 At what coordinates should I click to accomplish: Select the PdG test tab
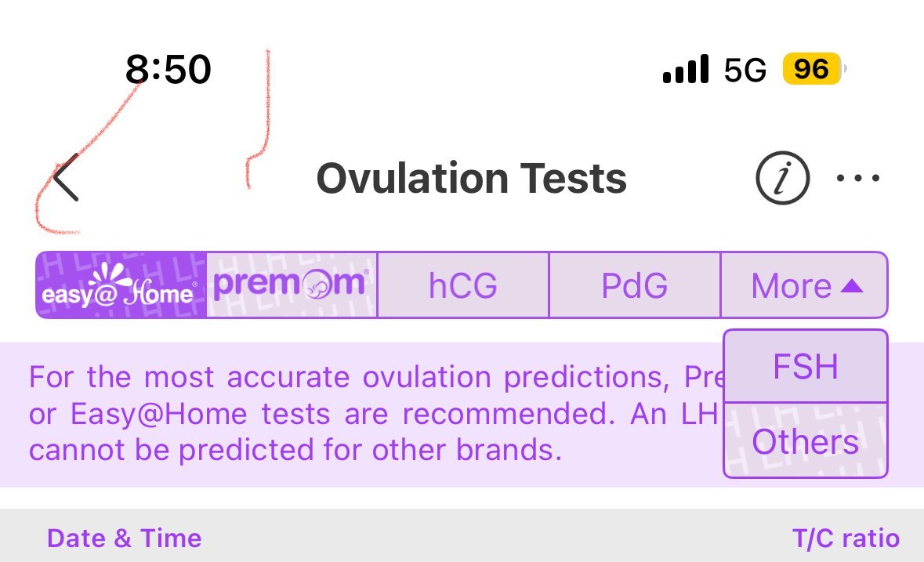pos(634,285)
